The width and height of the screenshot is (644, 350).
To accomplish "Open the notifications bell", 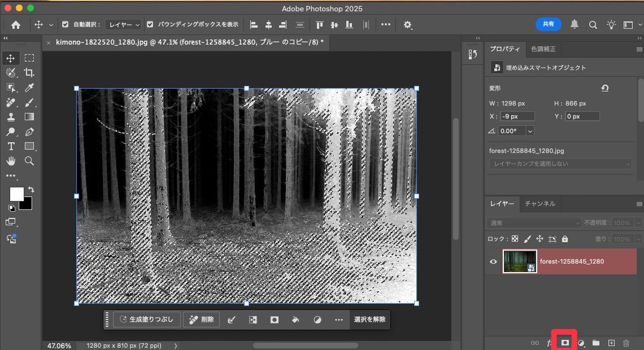I will tap(574, 25).
